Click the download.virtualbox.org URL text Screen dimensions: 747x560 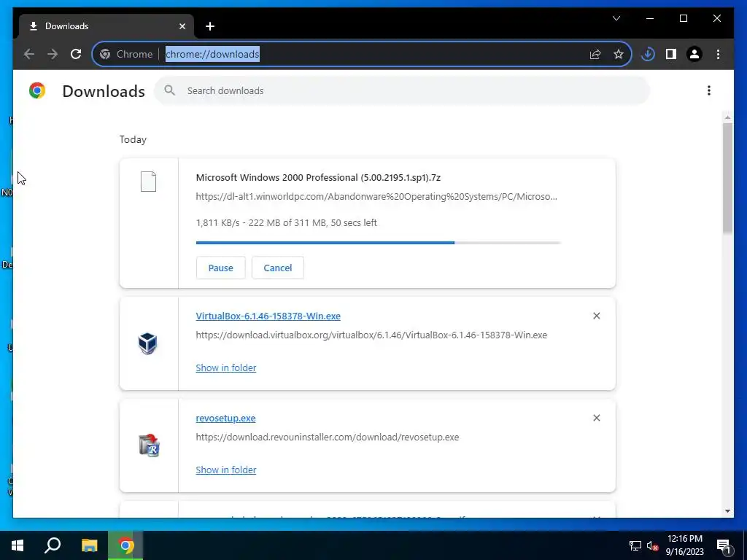[371, 335]
